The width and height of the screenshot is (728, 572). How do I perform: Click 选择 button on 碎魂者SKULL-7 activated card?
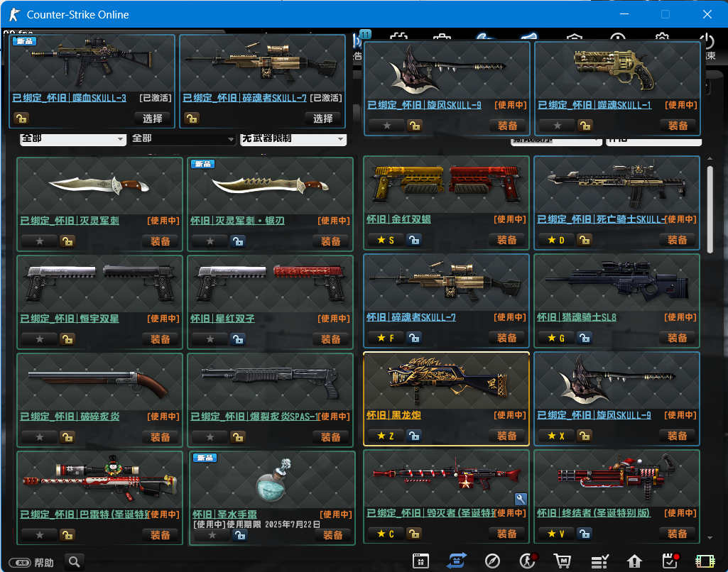click(x=322, y=119)
